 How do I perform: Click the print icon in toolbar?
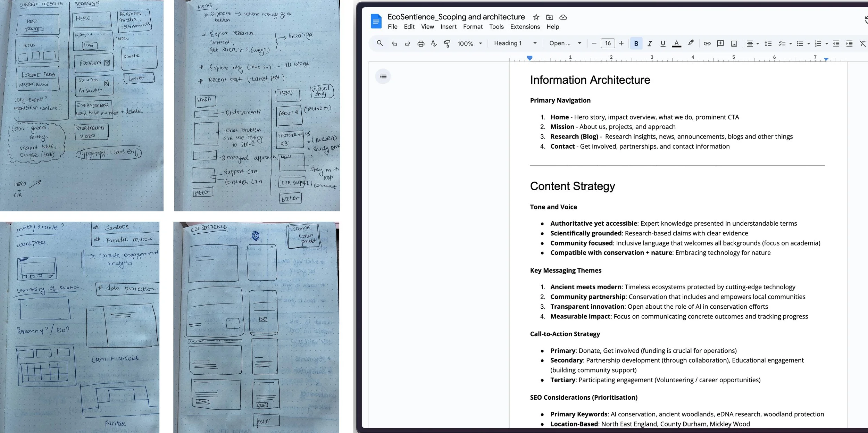pyautogui.click(x=421, y=43)
